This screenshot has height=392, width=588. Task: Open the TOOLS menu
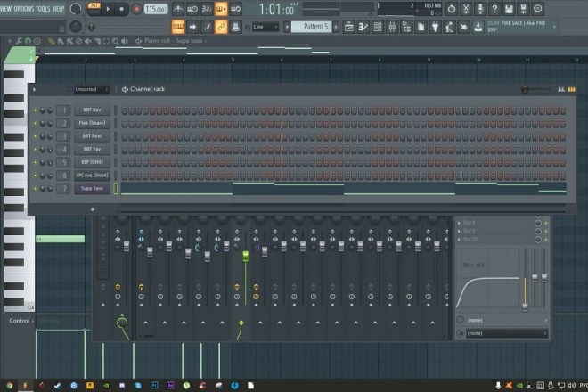(43, 9)
